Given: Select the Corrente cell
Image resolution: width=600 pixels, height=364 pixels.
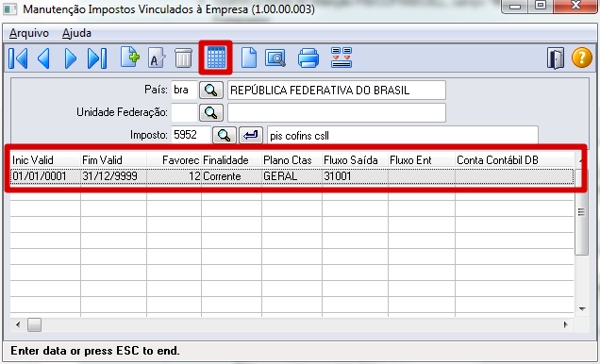Looking at the screenshot, I should 231,176.
